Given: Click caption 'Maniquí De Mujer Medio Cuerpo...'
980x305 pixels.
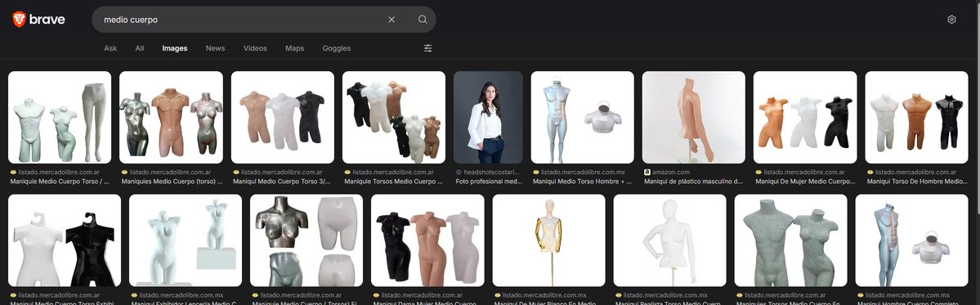Looking at the screenshot, I should tap(805, 182).
